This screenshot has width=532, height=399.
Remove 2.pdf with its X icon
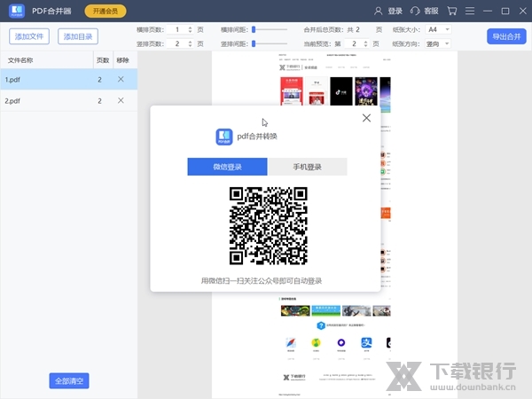121,100
